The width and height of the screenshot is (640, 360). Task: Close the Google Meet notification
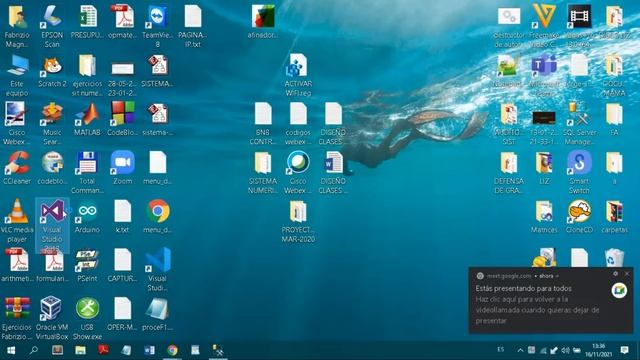tap(627, 273)
